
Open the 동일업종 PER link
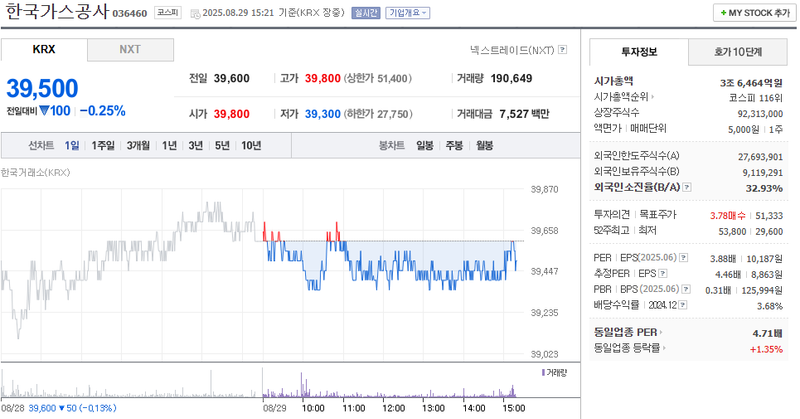click(628, 332)
